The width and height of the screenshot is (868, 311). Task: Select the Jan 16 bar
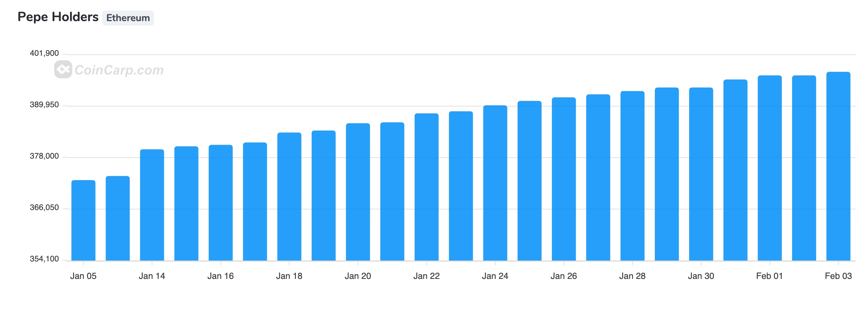[x=221, y=203]
